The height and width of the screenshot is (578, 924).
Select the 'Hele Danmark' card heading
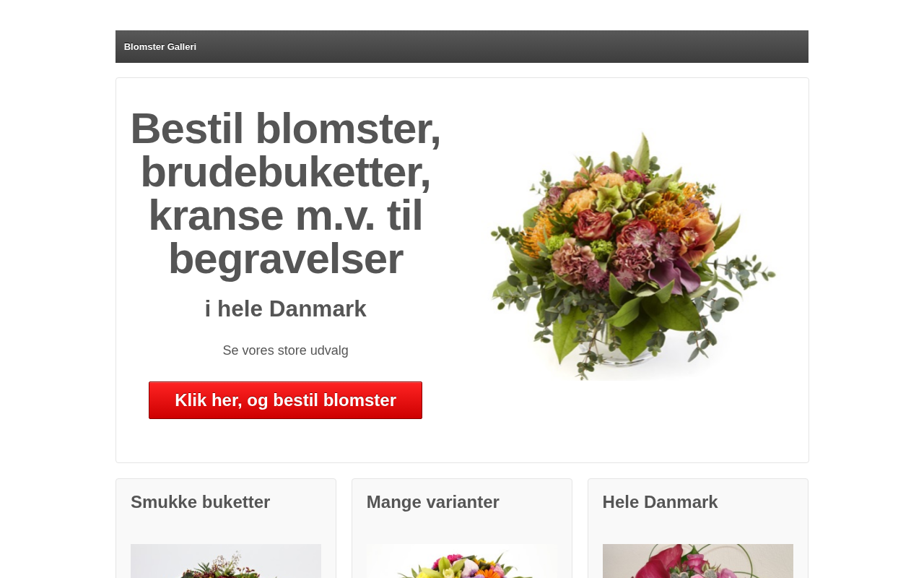661,502
